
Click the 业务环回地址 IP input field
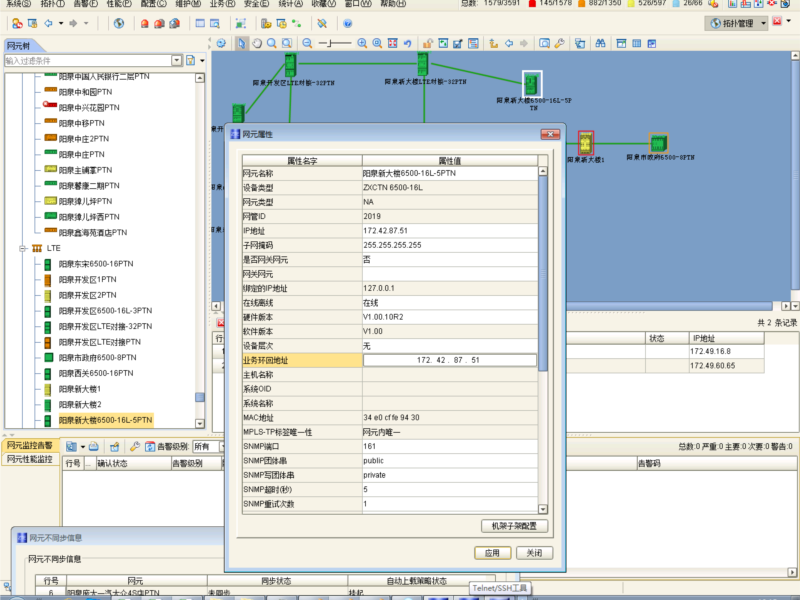449,360
